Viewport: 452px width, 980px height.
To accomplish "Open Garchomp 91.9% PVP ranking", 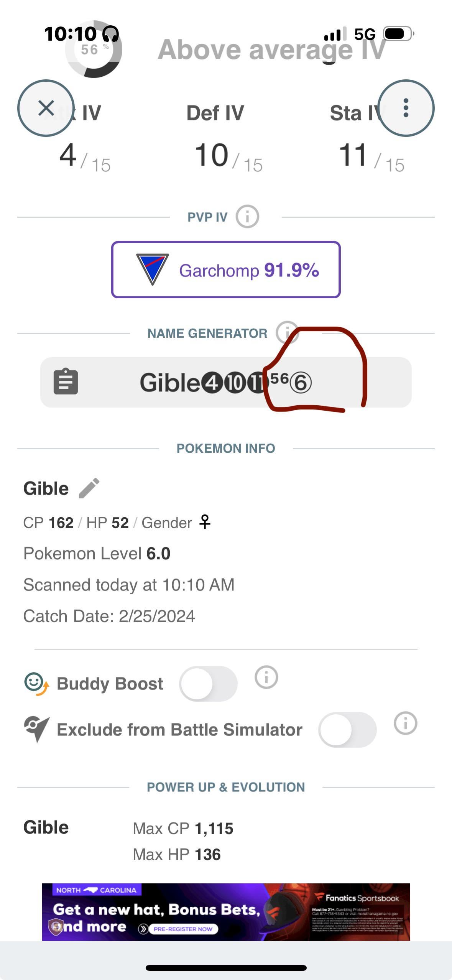I will pyautogui.click(x=226, y=270).
